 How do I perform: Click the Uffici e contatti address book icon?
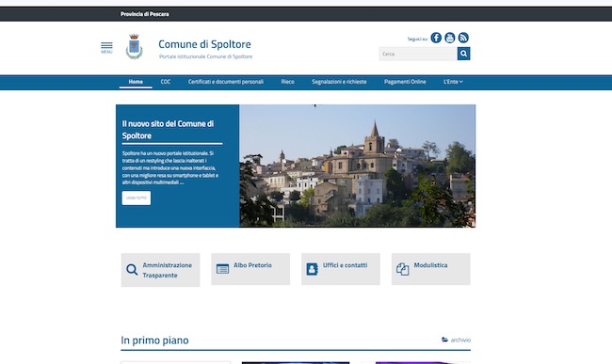point(313,269)
